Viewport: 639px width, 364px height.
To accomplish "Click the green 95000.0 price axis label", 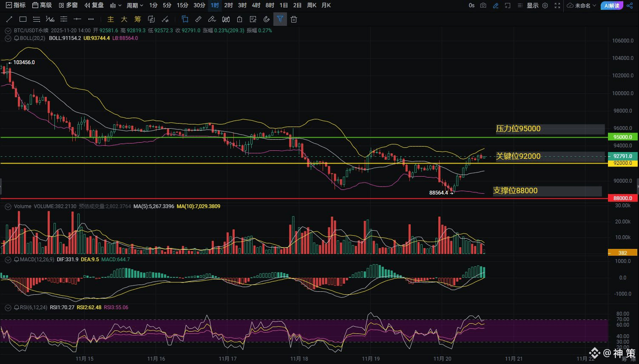I will pyautogui.click(x=622, y=137).
